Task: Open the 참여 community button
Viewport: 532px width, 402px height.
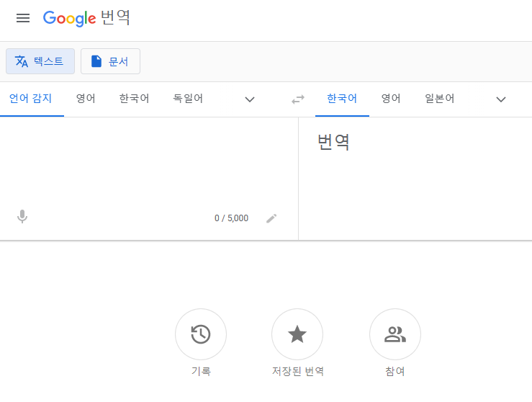Action: tap(395, 334)
